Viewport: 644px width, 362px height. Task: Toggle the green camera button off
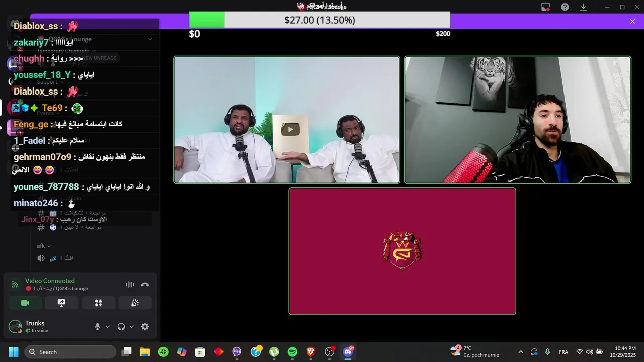point(25,303)
